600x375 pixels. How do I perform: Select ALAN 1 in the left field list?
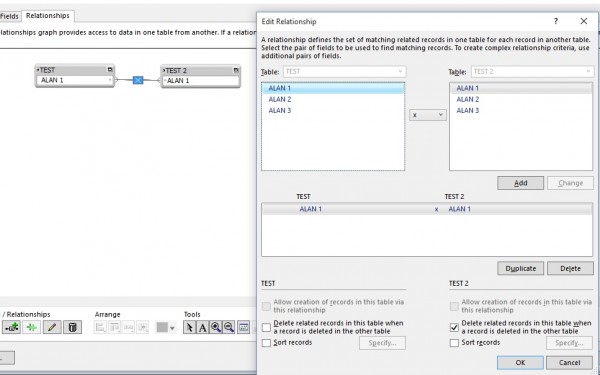(x=333, y=88)
